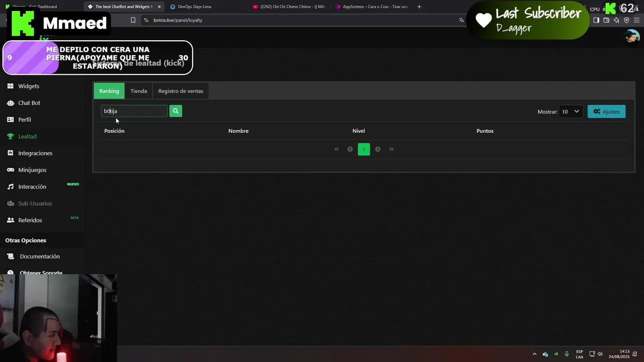Open volume control in system tray
The width and height of the screenshot is (644, 362).
tap(600, 354)
